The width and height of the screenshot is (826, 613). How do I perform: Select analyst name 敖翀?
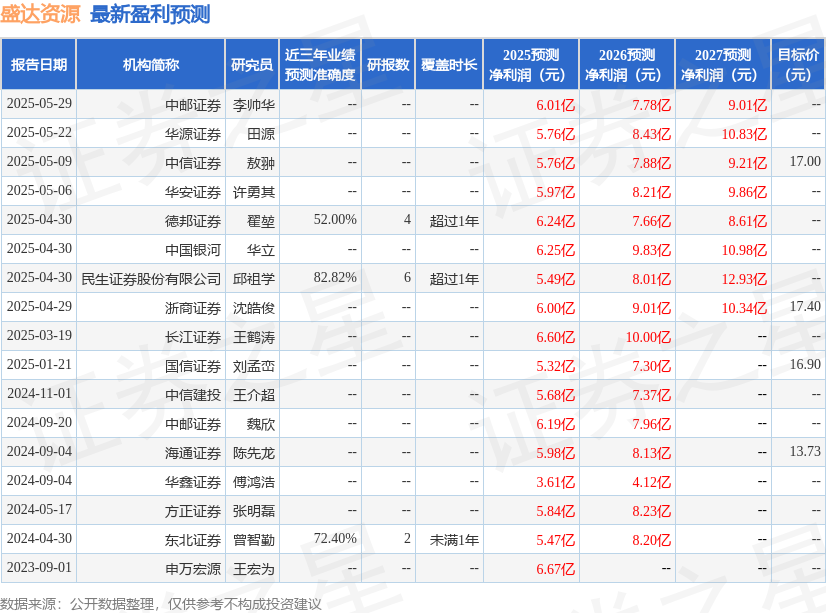coord(261,163)
